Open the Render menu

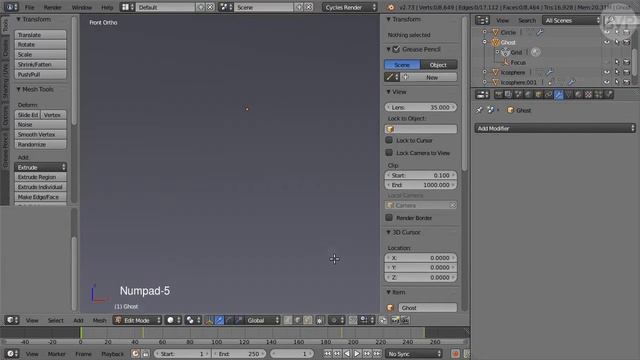tap(53, 7)
